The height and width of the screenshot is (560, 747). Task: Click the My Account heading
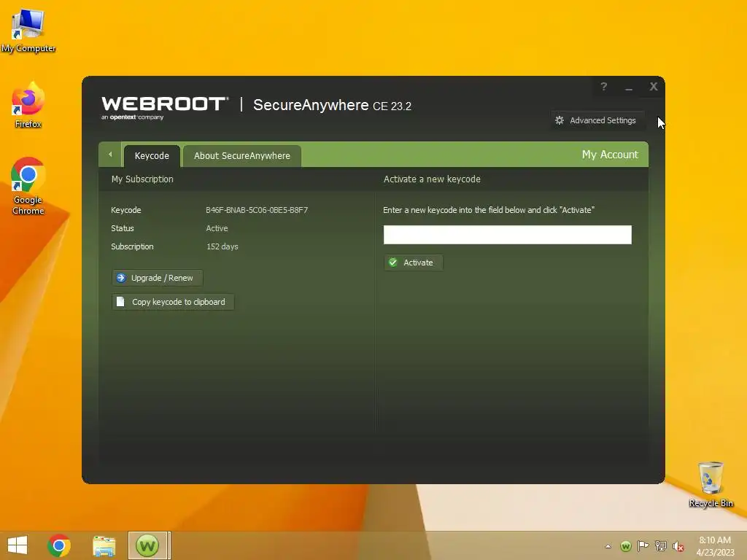point(610,155)
